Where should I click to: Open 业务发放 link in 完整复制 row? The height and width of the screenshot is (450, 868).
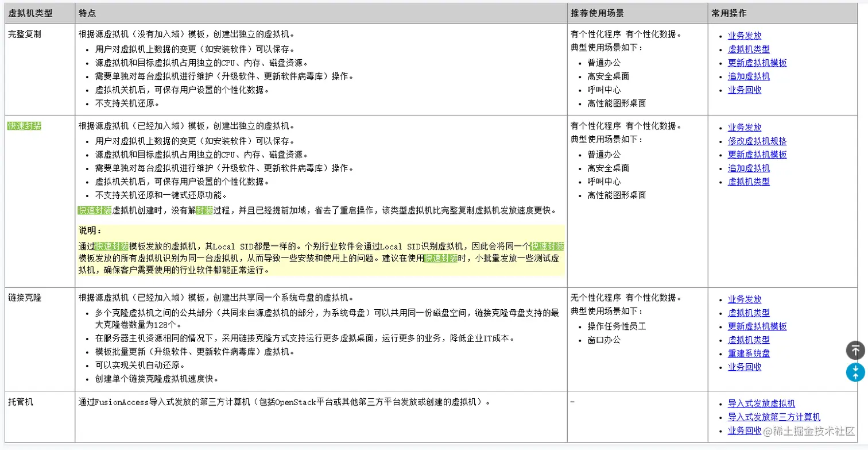point(745,36)
